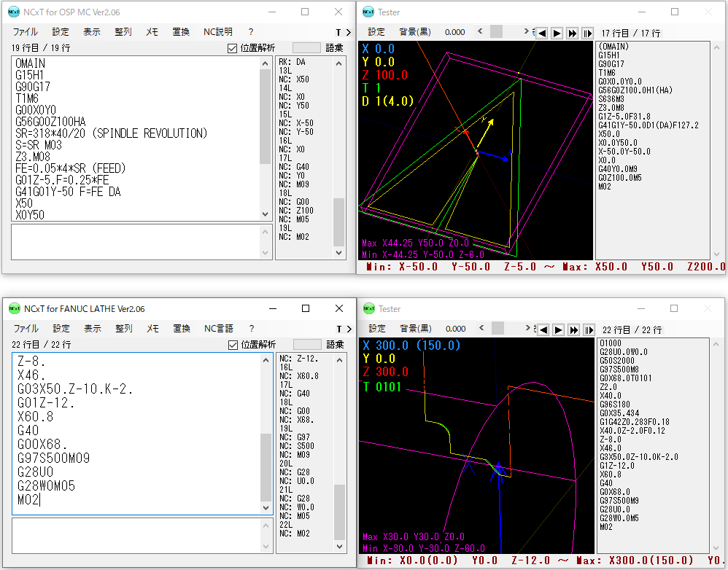Click G1G42Z0.283F0.18 in bottom Tester list

(634, 422)
